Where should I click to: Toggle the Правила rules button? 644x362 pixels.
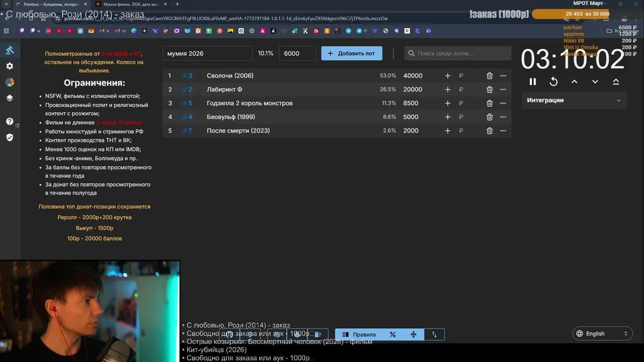359,334
